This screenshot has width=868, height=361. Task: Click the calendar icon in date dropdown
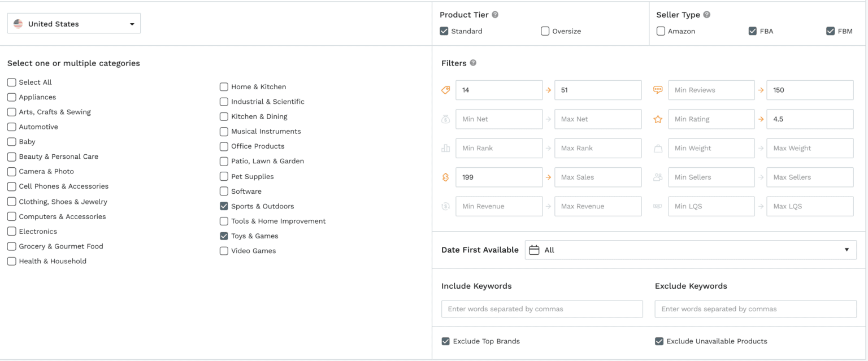click(534, 250)
